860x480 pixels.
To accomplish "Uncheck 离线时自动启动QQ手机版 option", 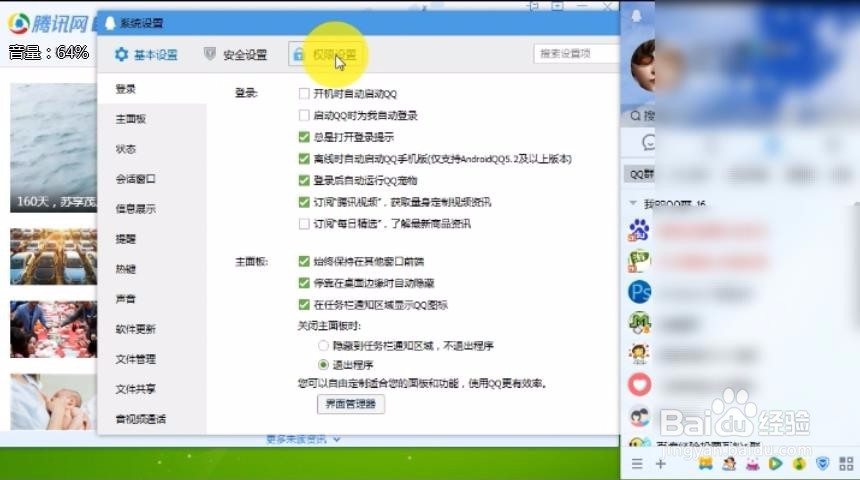I will coord(304,159).
